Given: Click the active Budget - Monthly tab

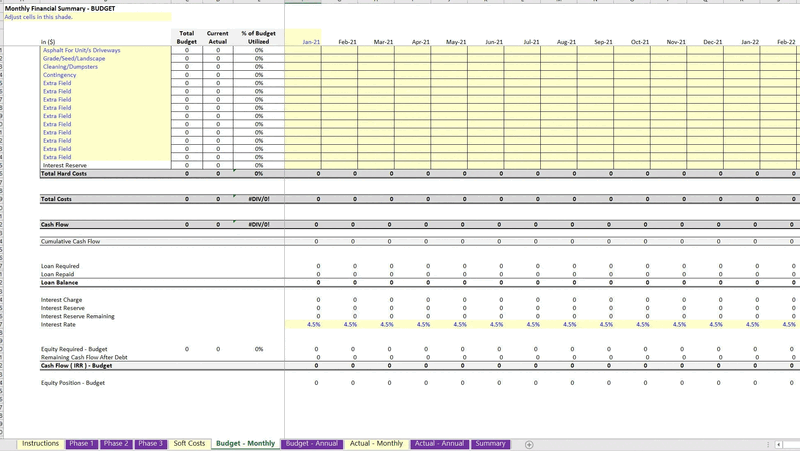Looking at the screenshot, I should tap(245, 443).
